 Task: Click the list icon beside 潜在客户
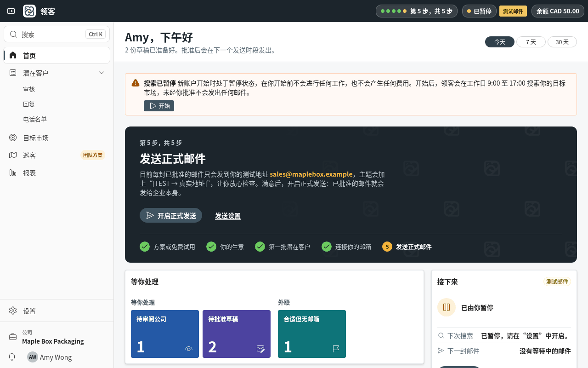click(x=13, y=73)
